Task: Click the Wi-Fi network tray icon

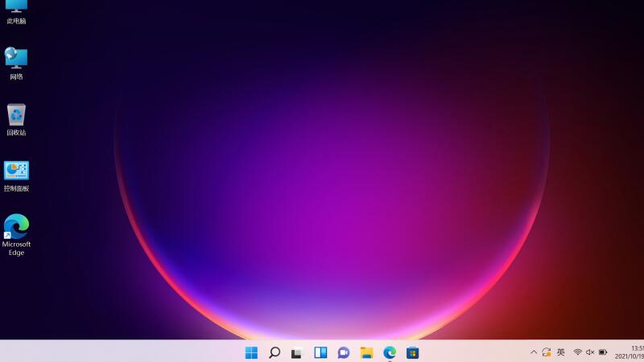Action: (577, 352)
